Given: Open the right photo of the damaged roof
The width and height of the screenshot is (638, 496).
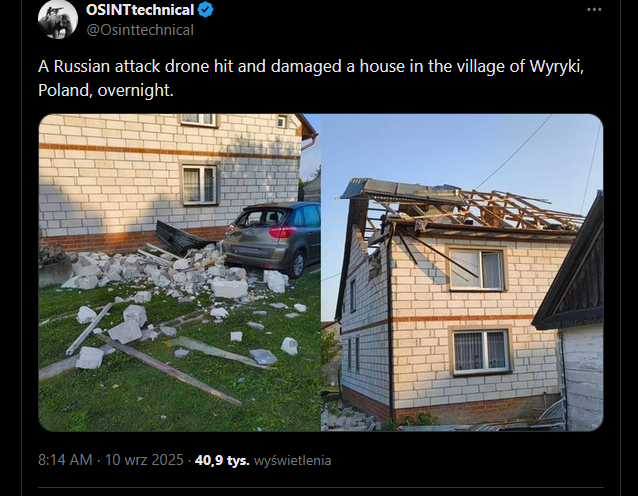Looking at the screenshot, I should click(462, 272).
